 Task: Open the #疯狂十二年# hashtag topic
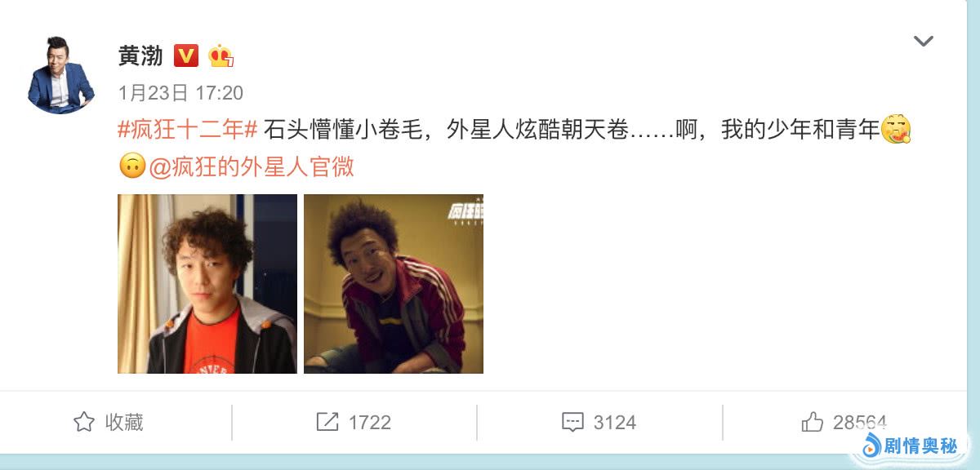pyautogui.click(x=189, y=130)
